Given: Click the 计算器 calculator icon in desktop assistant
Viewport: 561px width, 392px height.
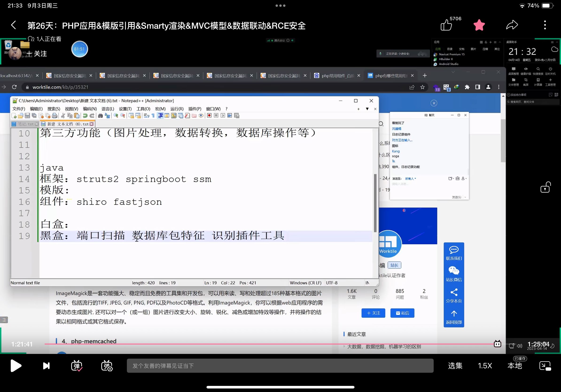Looking at the screenshot, I should pyautogui.click(x=538, y=82).
